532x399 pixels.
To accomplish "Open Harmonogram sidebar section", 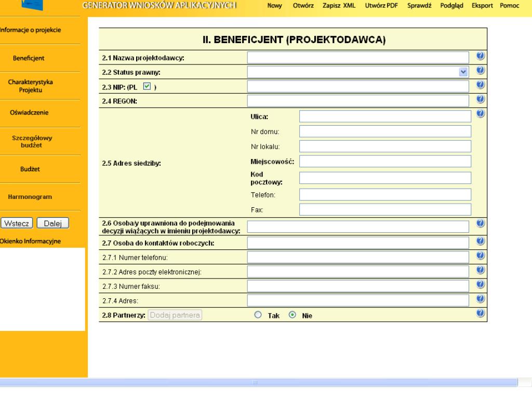I will click(30, 197).
